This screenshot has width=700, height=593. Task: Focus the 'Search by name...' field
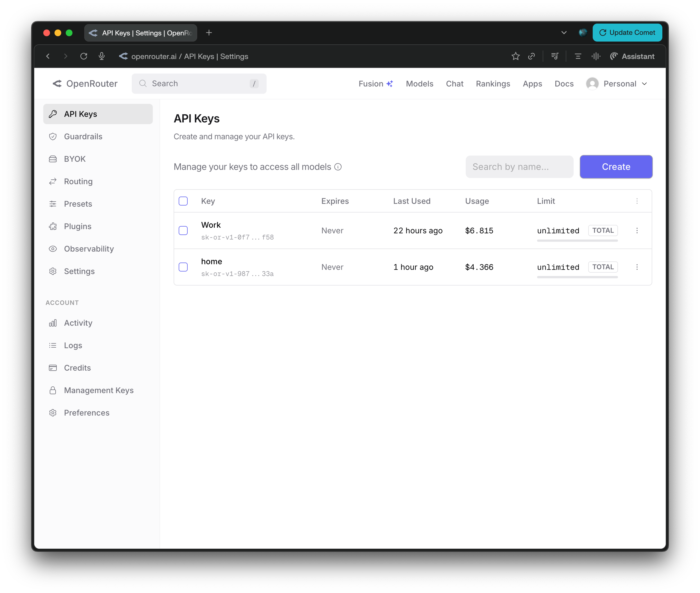point(519,167)
